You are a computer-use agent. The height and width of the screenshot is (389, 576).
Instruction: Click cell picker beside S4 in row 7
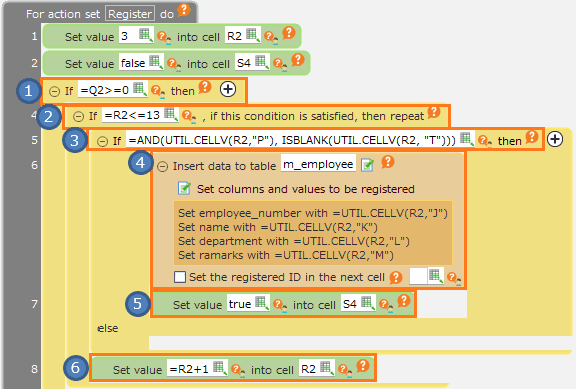coord(368,303)
